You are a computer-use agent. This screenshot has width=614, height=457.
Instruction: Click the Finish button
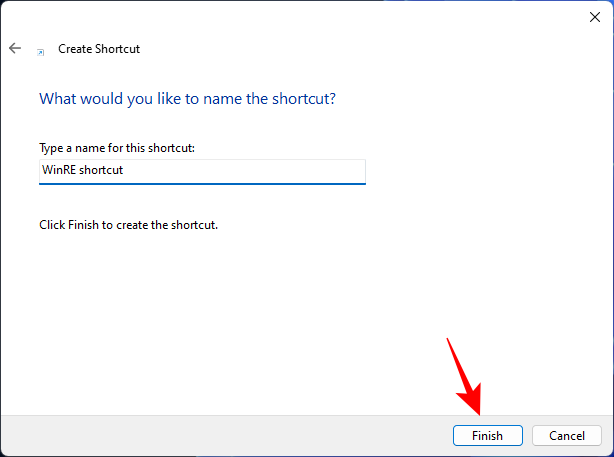(x=488, y=435)
